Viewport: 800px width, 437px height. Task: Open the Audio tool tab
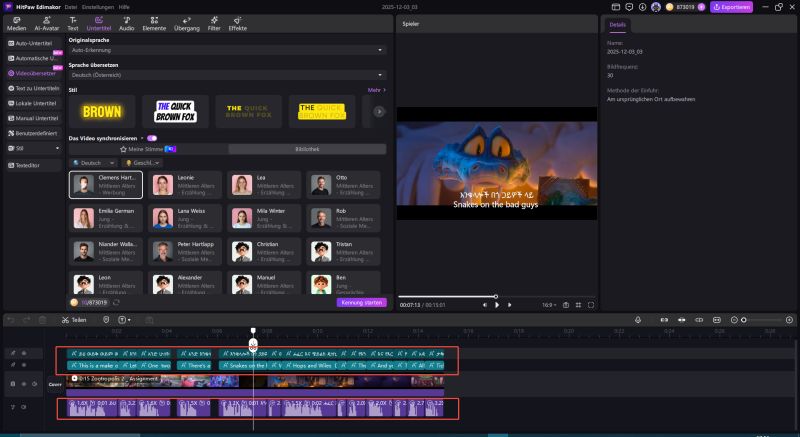pos(127,24)
